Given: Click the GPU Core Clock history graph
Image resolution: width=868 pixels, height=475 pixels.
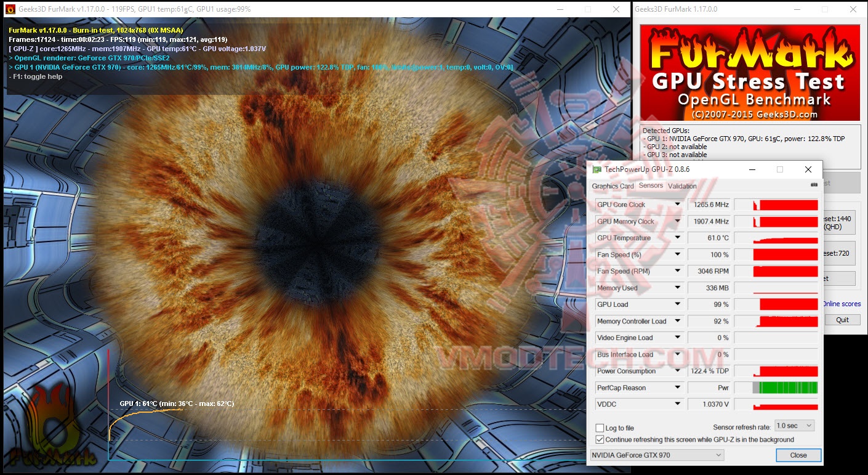Looking at the screenshot, I should (776, 205).
